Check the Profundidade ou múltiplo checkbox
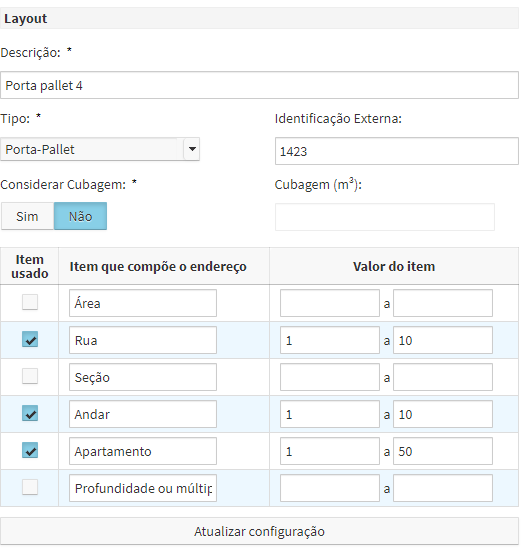This screenshot has height=553, width=522. 30,487
